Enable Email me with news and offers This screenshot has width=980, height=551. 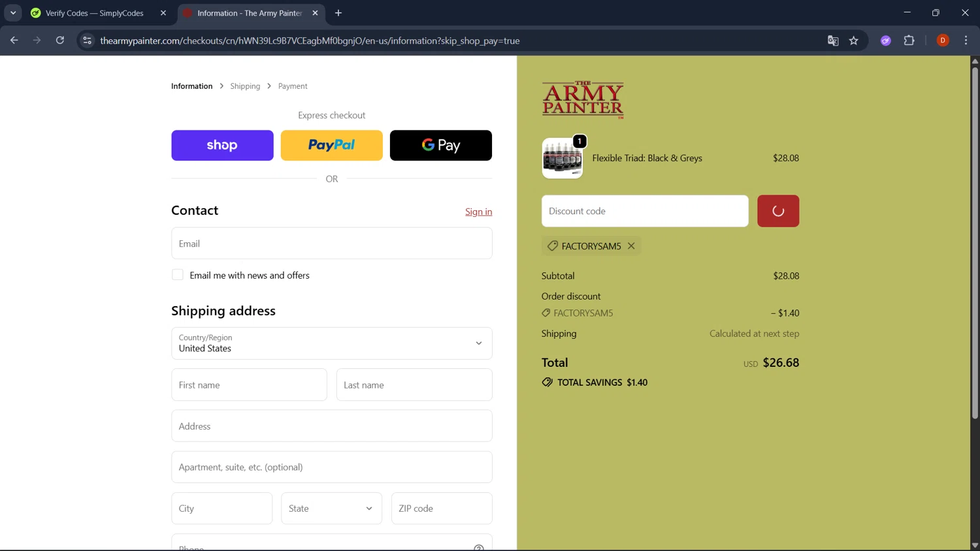tap(178, 275)
